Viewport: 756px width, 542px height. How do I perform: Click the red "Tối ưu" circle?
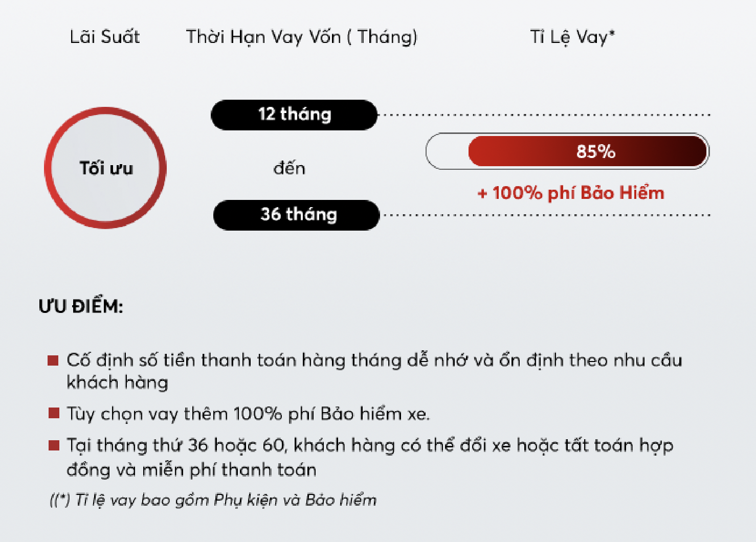[x=105, y=168]
